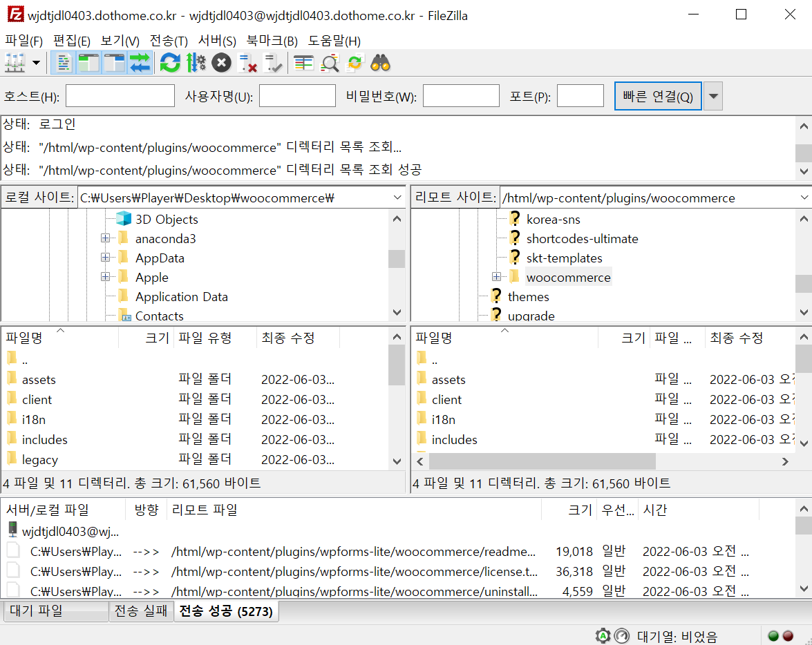Viewport: 812px width, 645px height.
Task: Toggle message log display
Action: click(64, 63)
